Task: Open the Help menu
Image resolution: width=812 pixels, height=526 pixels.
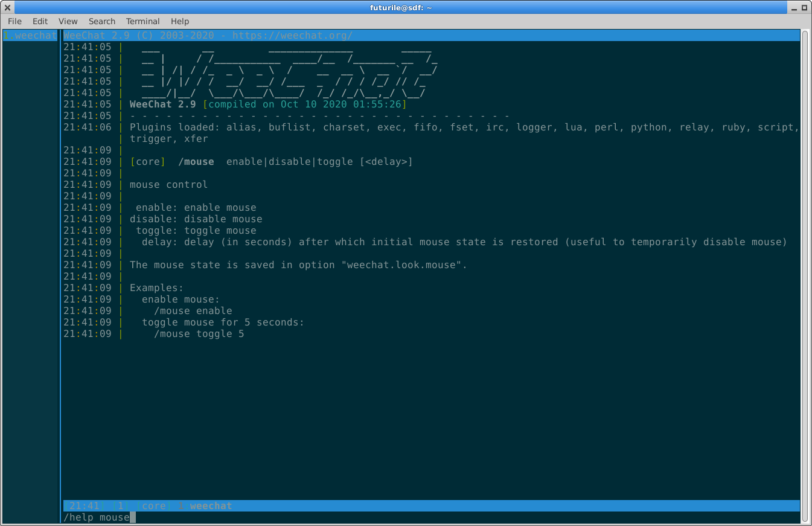Action: [180, 21]
